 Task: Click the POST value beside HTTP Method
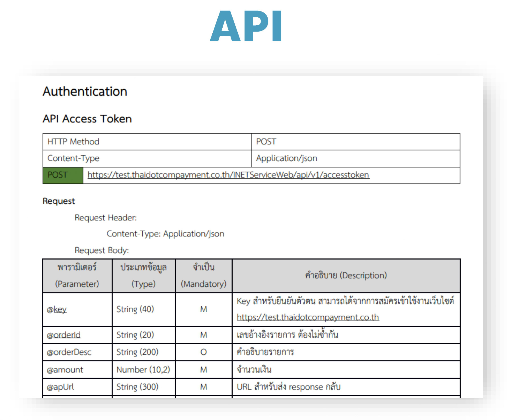356,142
